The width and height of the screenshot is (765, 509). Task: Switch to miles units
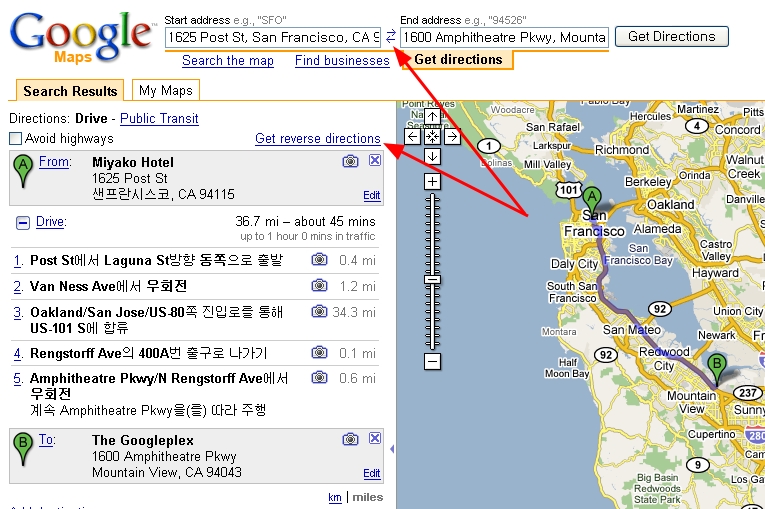(367, 497)
